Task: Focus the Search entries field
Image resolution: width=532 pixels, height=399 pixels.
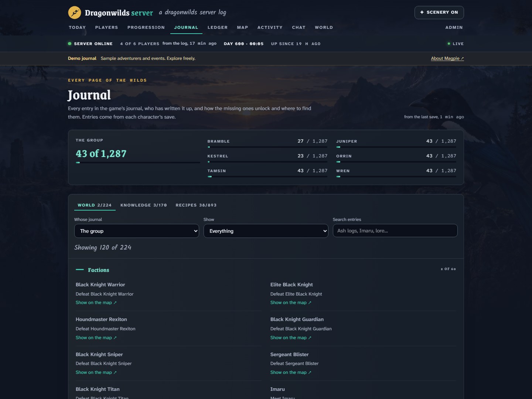Action: pyautogui.click(x=395, y=231)
